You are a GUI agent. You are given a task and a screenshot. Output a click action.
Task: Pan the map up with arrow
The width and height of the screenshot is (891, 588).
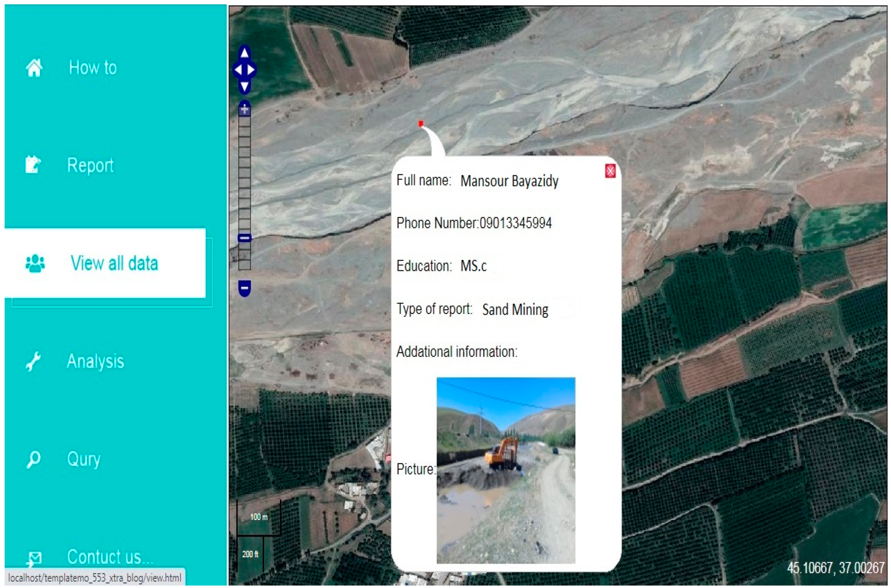(x=244, y=53)
